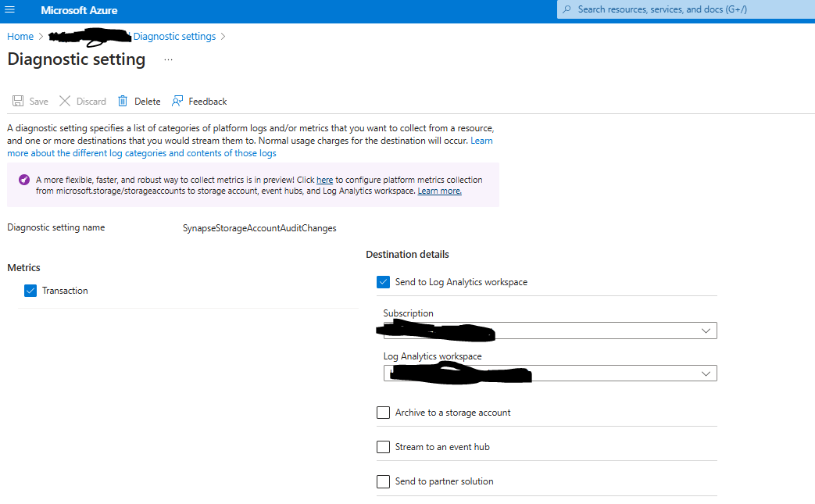Click the Metrics section heading
The height and width of the screenshot is (504, 815).
pyautogui.click(x=24, y=267)
